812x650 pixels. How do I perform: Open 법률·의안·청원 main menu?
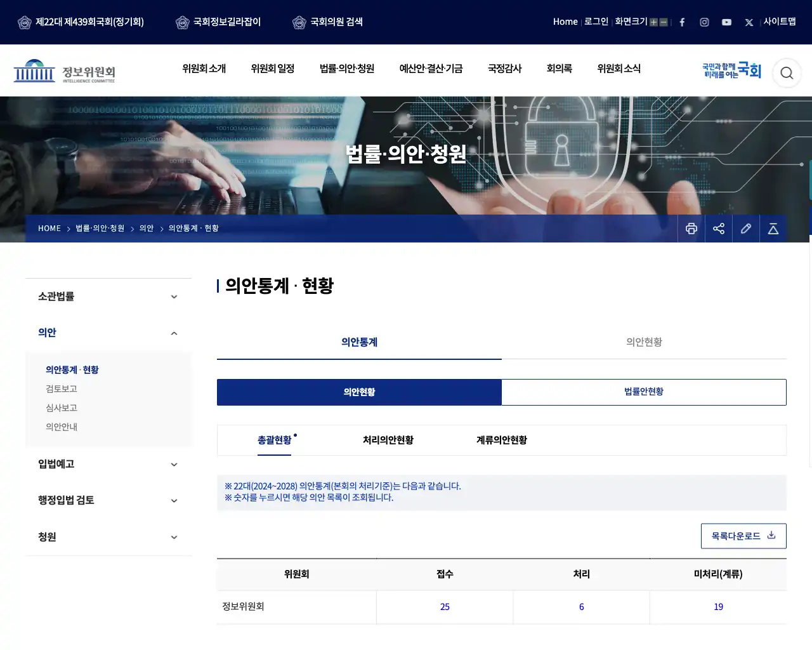tap(347, 69)
